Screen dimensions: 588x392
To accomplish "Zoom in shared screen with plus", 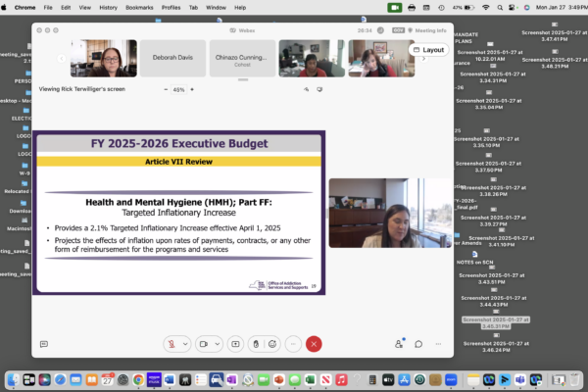I will [192, 89].
